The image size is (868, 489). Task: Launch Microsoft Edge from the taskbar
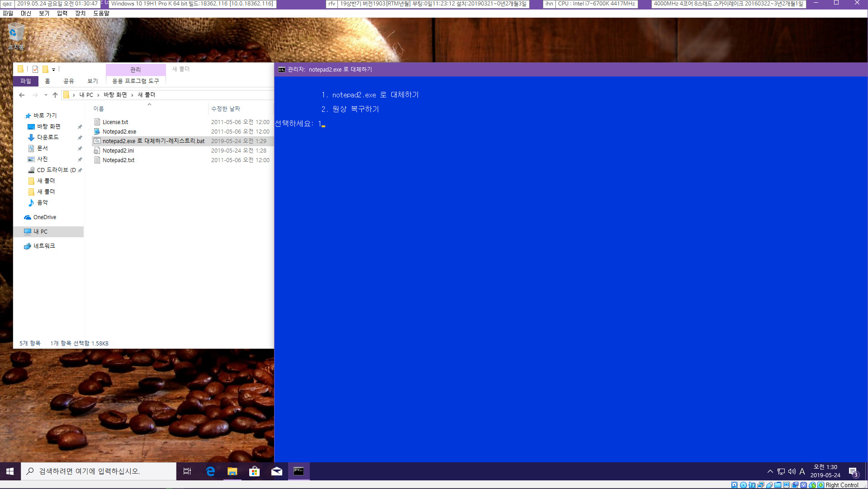click(210, 471)
